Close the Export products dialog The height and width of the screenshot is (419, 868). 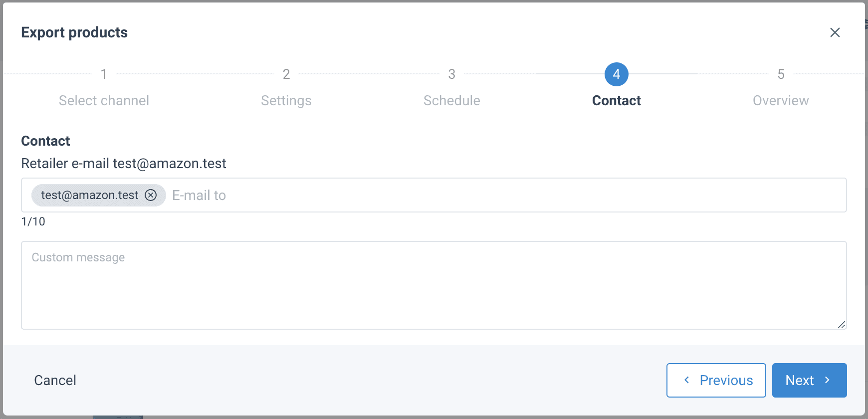click(x=835, y=32)
